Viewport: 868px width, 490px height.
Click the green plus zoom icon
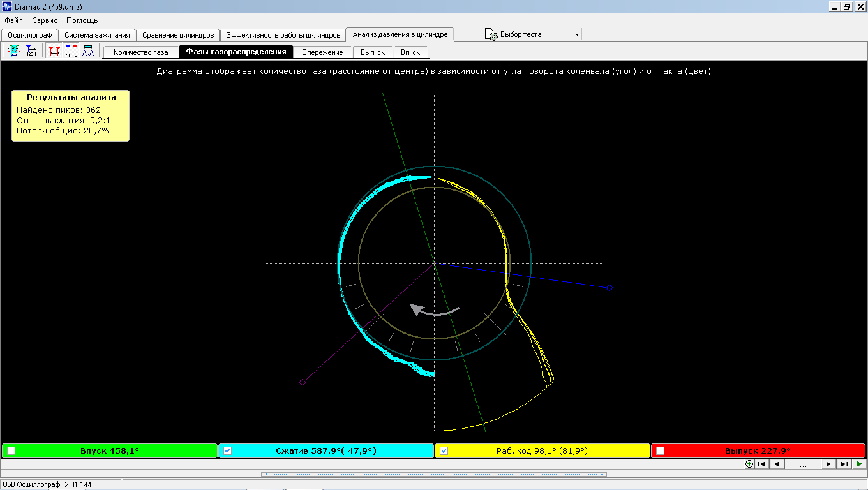point(749,464)
